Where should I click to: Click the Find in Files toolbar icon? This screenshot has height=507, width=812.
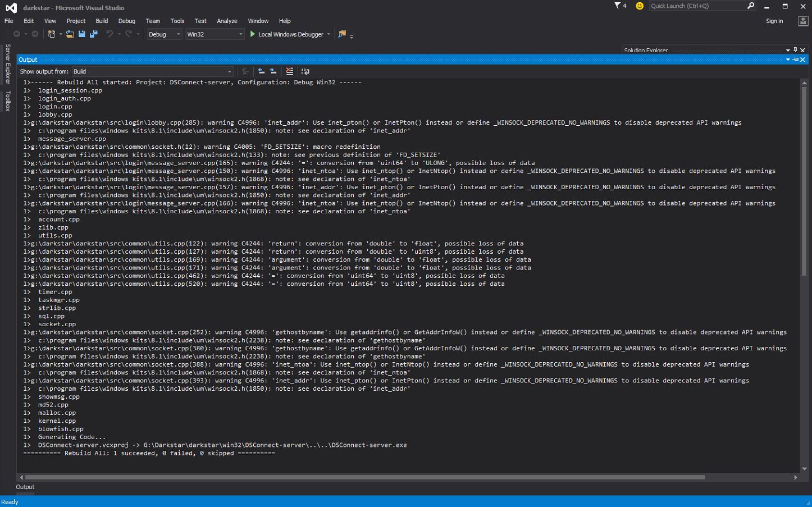(341, 34)
